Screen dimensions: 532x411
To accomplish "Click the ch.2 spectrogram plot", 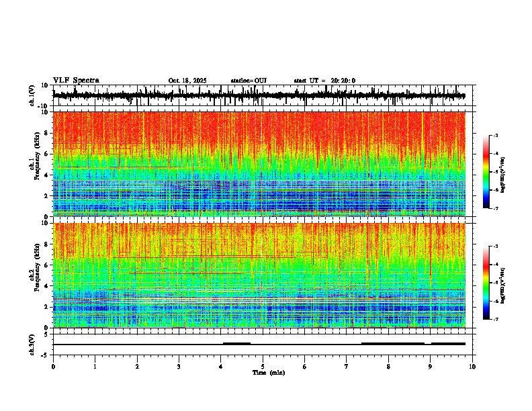I will 259,275.
